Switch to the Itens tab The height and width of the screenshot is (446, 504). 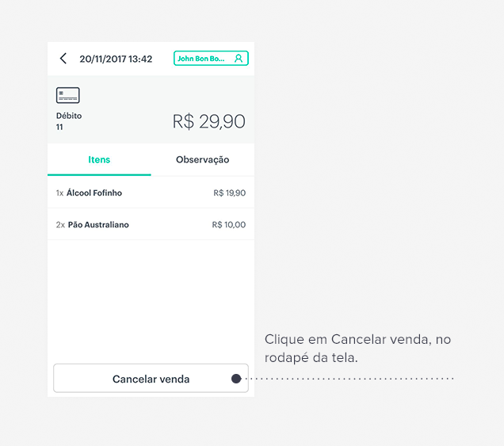99,160
